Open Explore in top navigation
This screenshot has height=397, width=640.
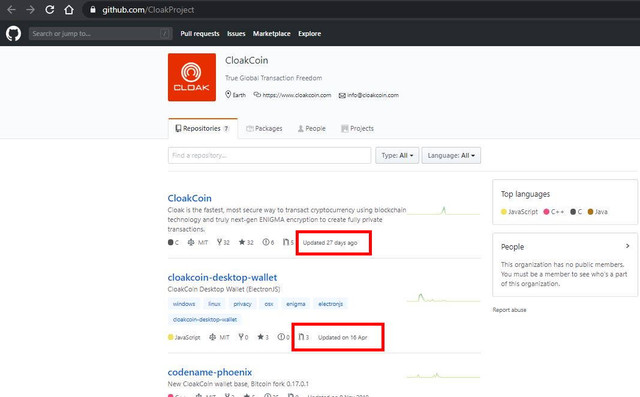(309, 33)
